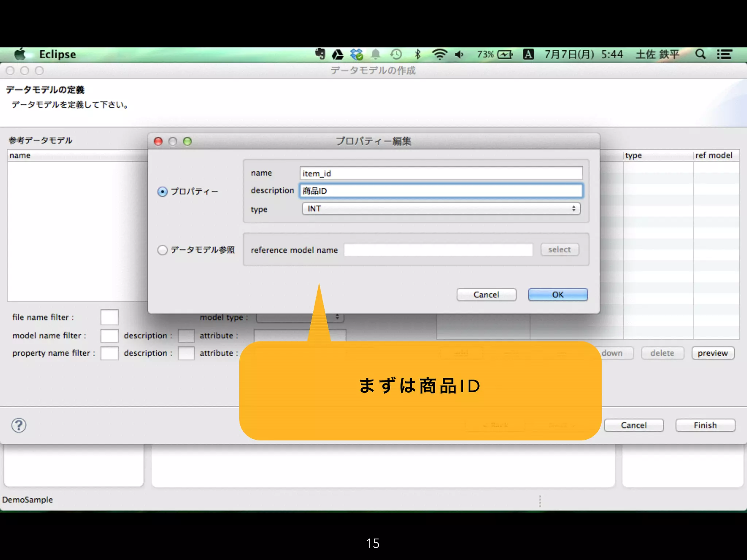The image size is (747, 560).
Task: Click the preview button
Action: click(712, 353)
